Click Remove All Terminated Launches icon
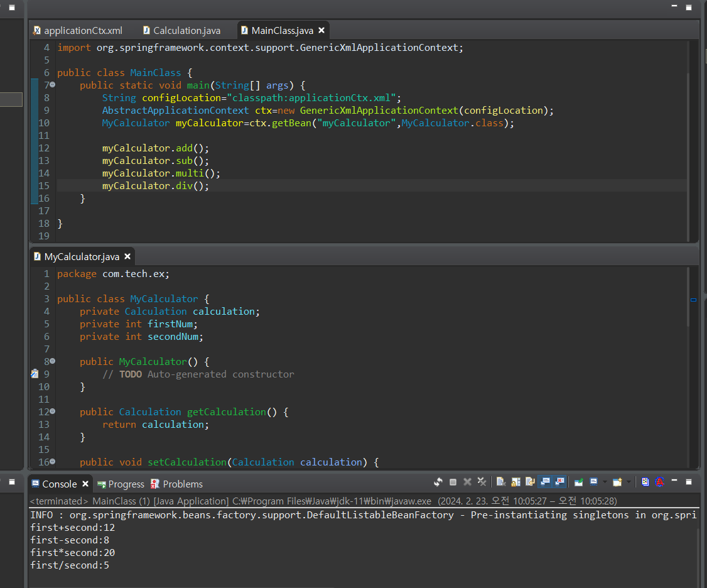 (x=482, y=482)
